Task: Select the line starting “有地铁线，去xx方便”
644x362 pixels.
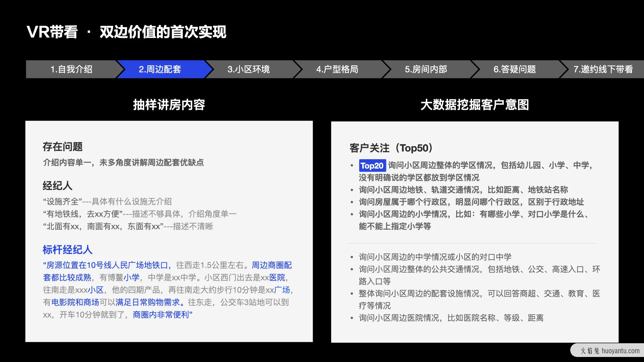Action: [140, 214]
